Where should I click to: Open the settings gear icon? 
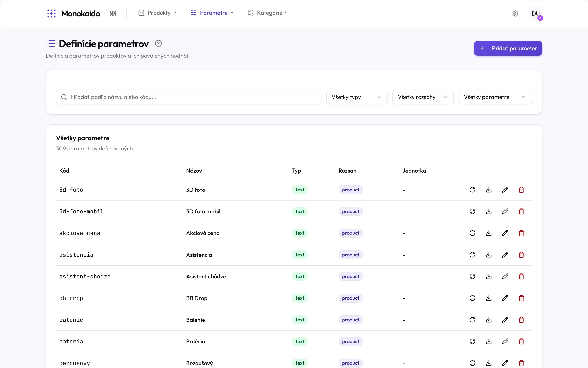point(515,13)
